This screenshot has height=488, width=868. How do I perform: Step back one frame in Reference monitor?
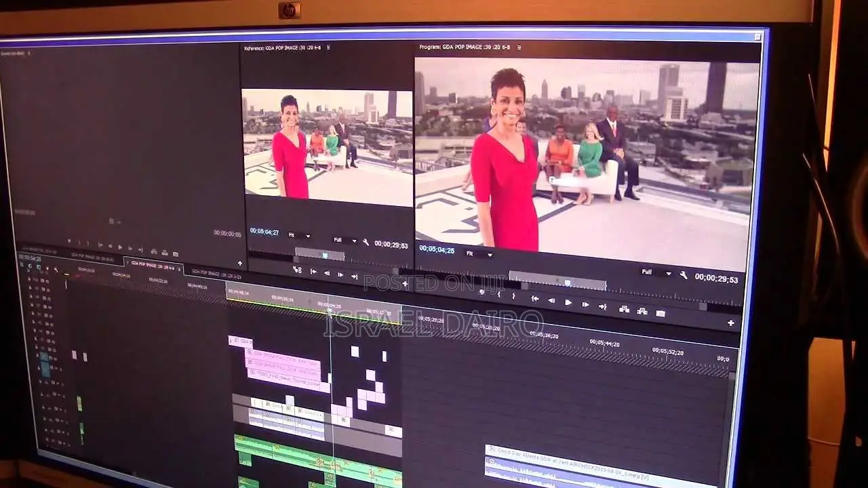326,272
